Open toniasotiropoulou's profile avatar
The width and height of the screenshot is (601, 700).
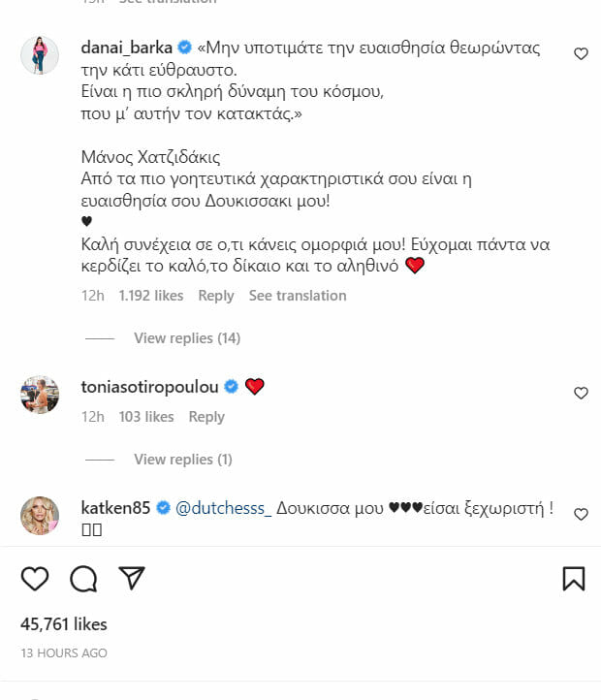click(x=41, y=394)
